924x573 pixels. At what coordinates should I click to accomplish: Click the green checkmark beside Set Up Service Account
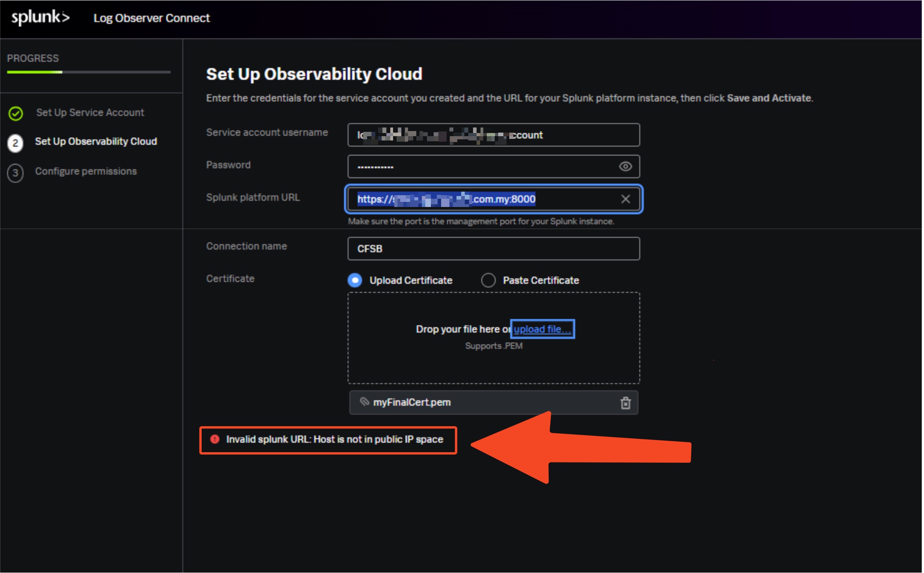[15, 113]
